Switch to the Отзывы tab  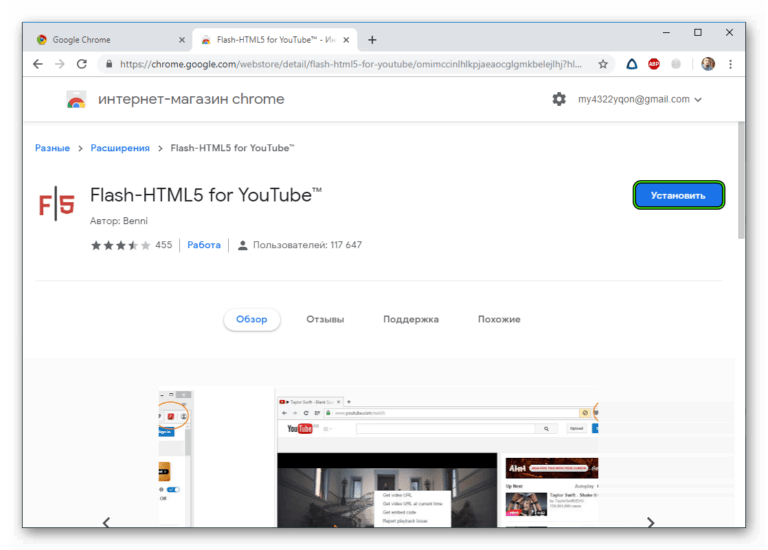click(x=325, y=319)
